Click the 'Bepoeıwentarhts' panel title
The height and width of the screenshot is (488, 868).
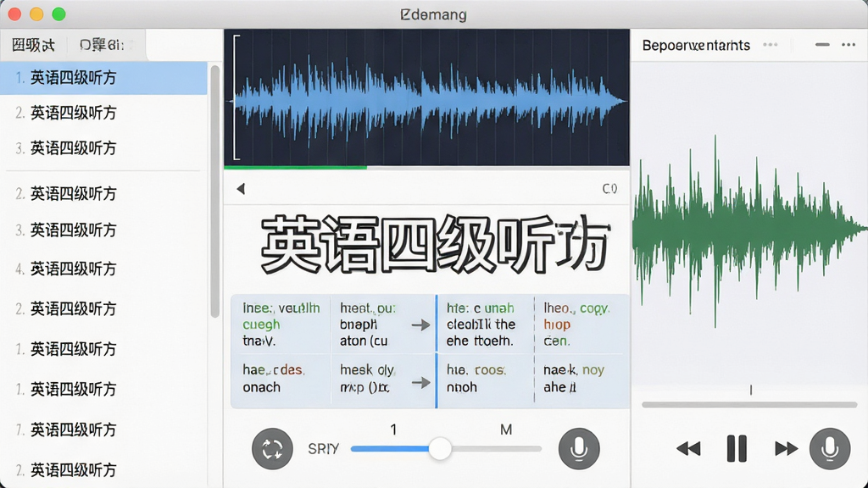pyautogui.click(x=696, y=45)
